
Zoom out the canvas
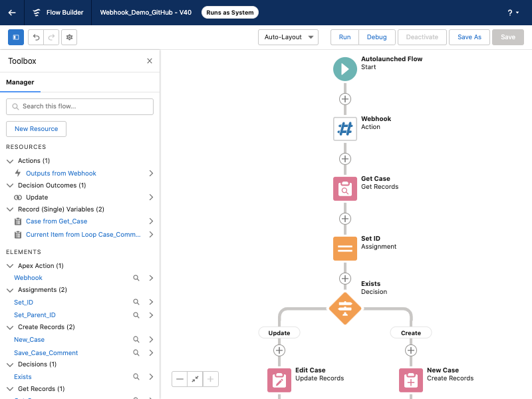[x=180, y=379]
